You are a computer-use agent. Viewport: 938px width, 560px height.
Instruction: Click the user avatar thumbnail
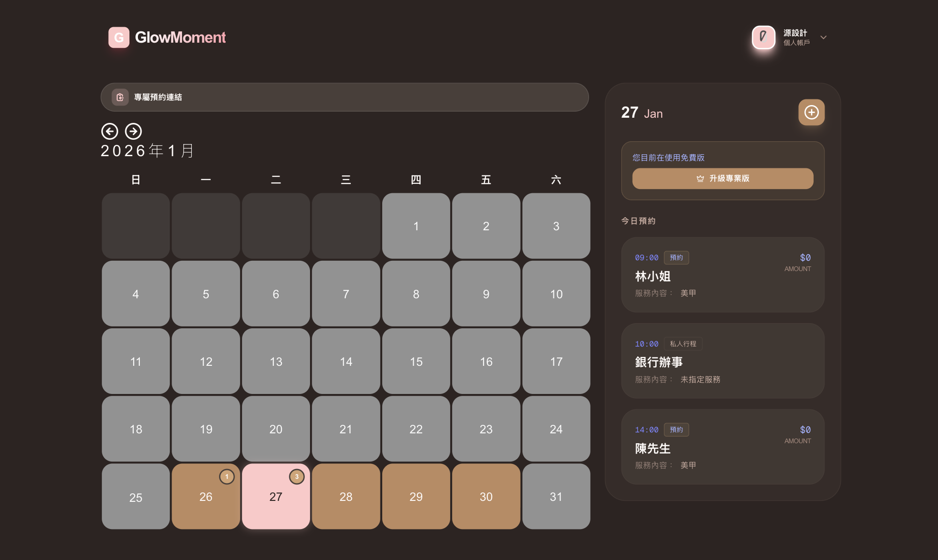(x=763, y=37)
